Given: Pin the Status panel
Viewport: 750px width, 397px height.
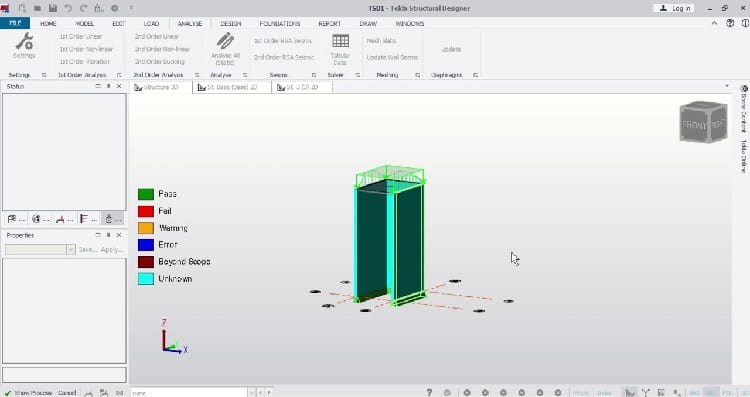Looking at the screenshot, I should tap(108, 86).
